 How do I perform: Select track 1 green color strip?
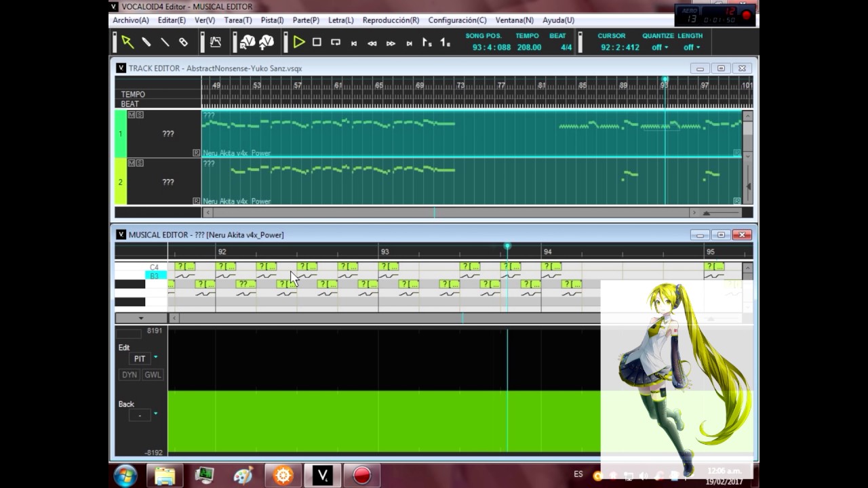[x=121, y=134]
